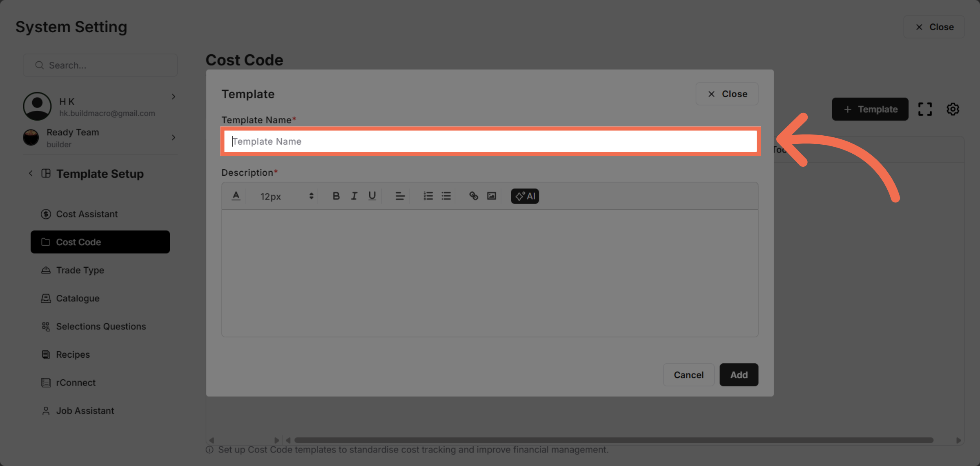Click the Bold formatting icon
Viewport: 980px width, 466px height.
336,196
